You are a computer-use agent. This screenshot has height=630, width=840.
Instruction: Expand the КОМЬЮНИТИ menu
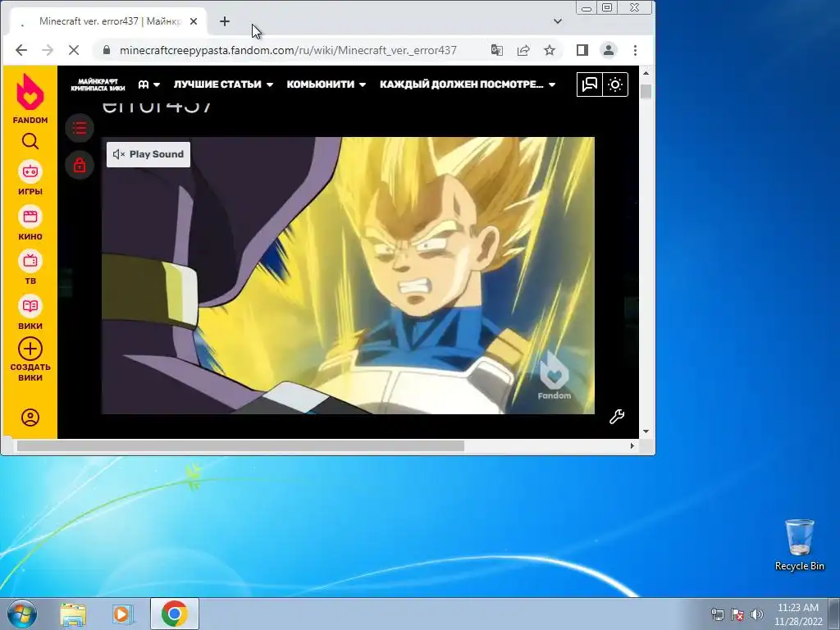tap(326, 84)
